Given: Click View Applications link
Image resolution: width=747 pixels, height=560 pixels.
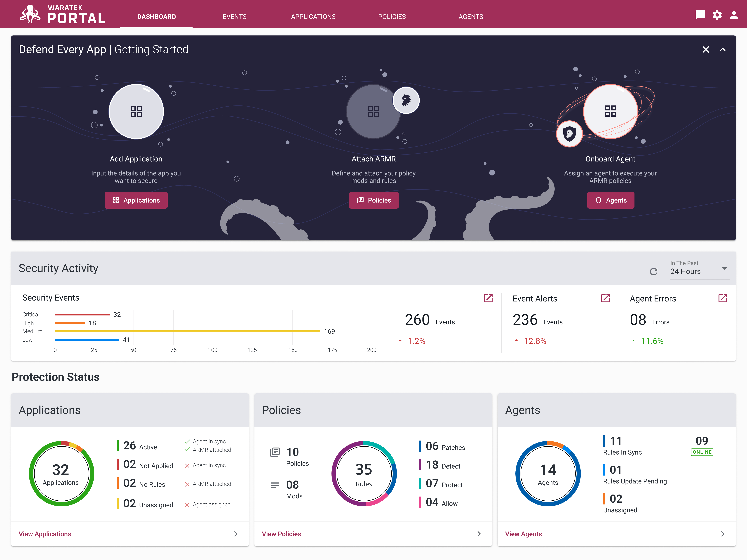Looking at the screenshot, I should pos(45,534).
